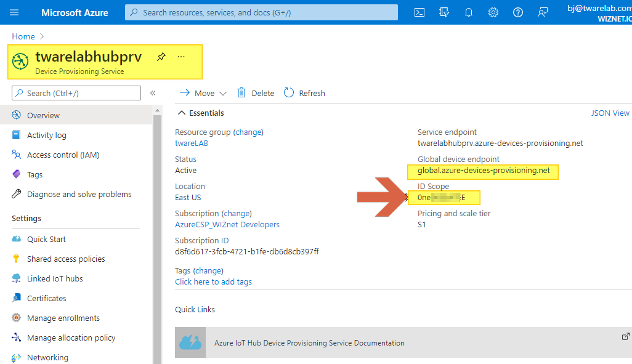Viewport: 632px width, 364px height.
Task: Click the Refresh circular arrow icon
Action: click(x=289, y=93)
